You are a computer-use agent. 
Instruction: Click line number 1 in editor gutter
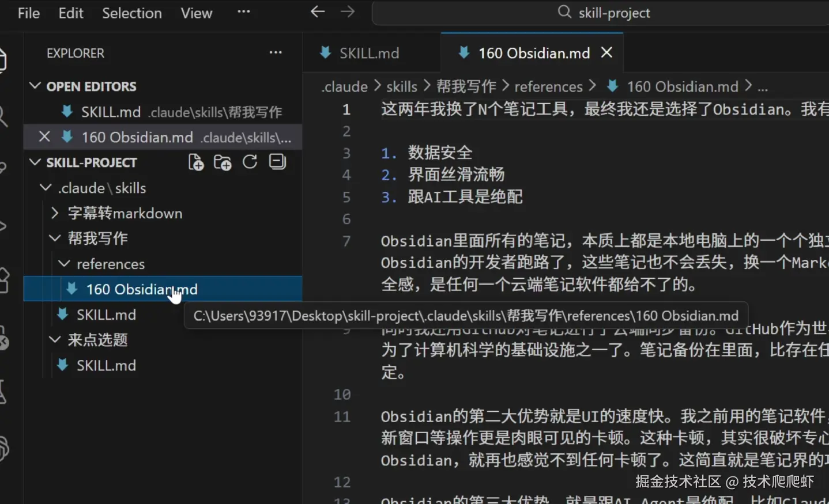click(346, 109)
